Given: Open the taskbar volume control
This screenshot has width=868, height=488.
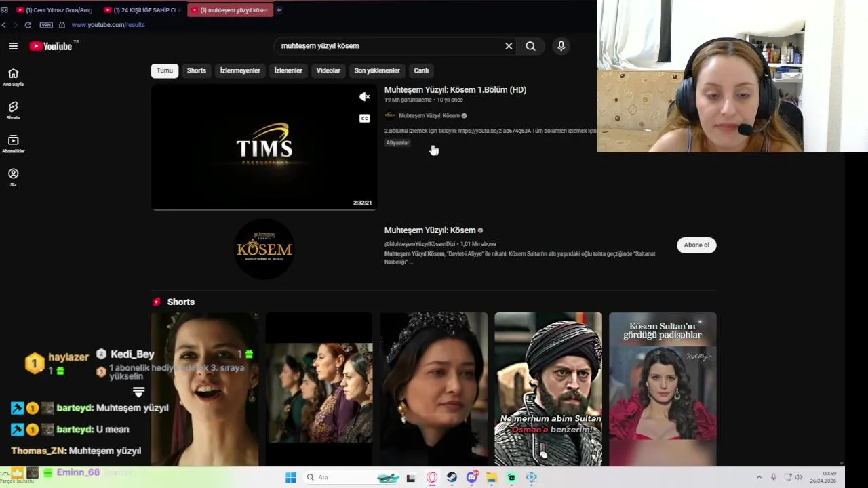Looking at the screenshot, I should [798, 478].
